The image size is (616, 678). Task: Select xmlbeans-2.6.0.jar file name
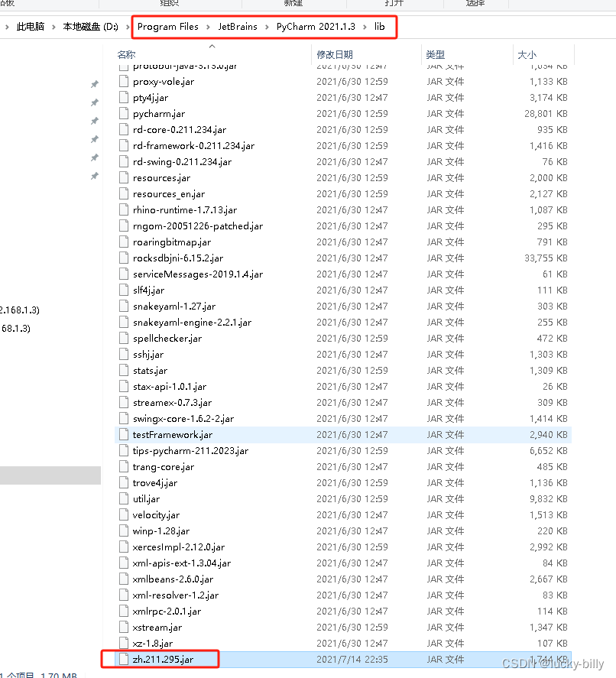[x=173, y=579]
